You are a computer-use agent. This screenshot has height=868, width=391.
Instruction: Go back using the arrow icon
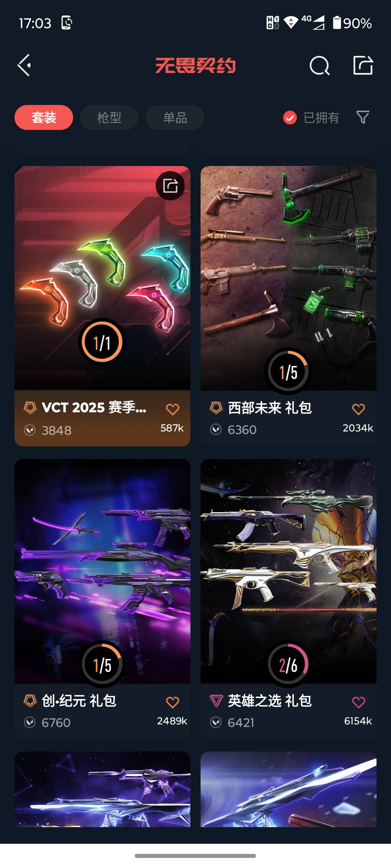24,65
